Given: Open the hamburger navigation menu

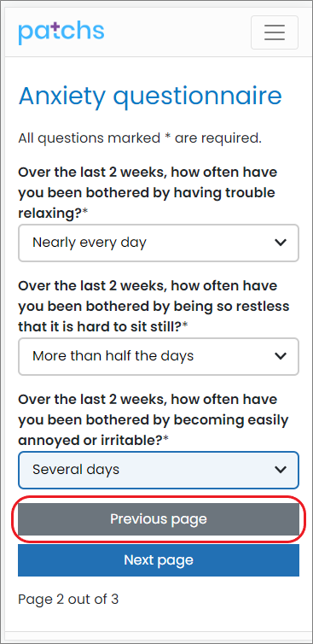Looking at the screenshot, I should click(275, 32).
